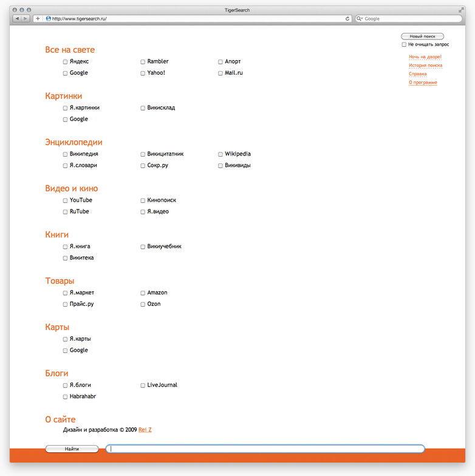Check the Я.видео checkbox

click(x=143, y=212)
